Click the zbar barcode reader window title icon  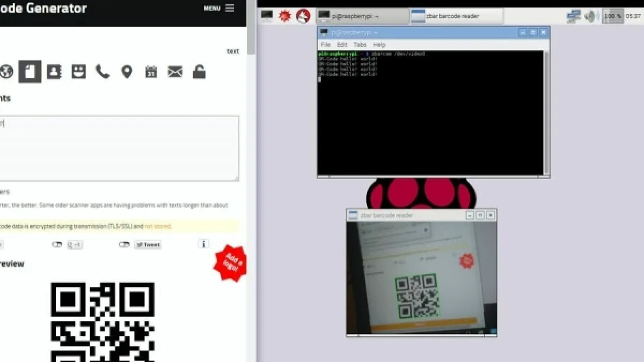pyautogui.click(x=353, y=215)
